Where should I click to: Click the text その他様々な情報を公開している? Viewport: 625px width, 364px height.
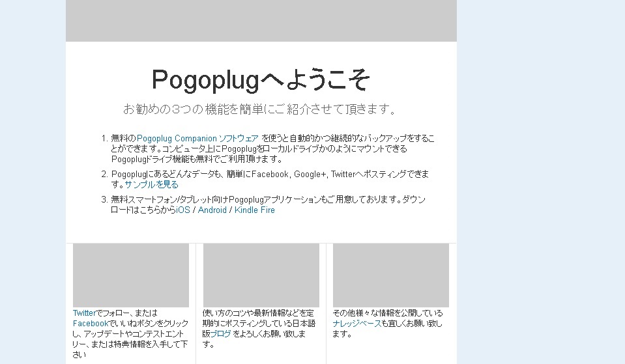[x=387, y=313]
